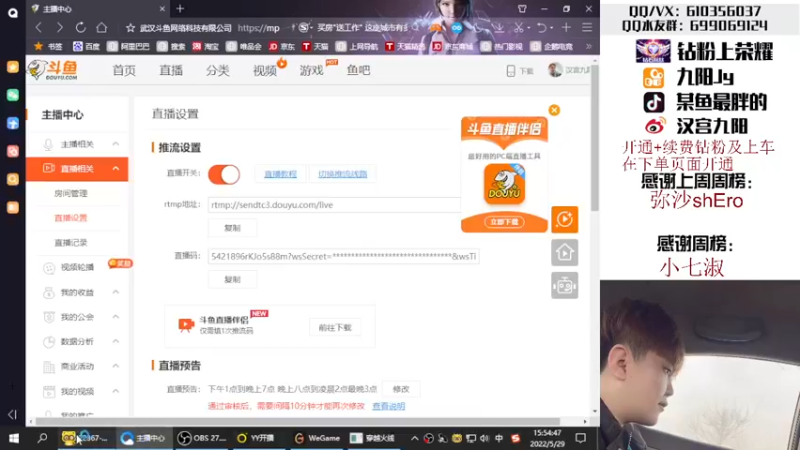Open Windows Start menu
Viewport: 800px width, 450px height.
point(14,438)
